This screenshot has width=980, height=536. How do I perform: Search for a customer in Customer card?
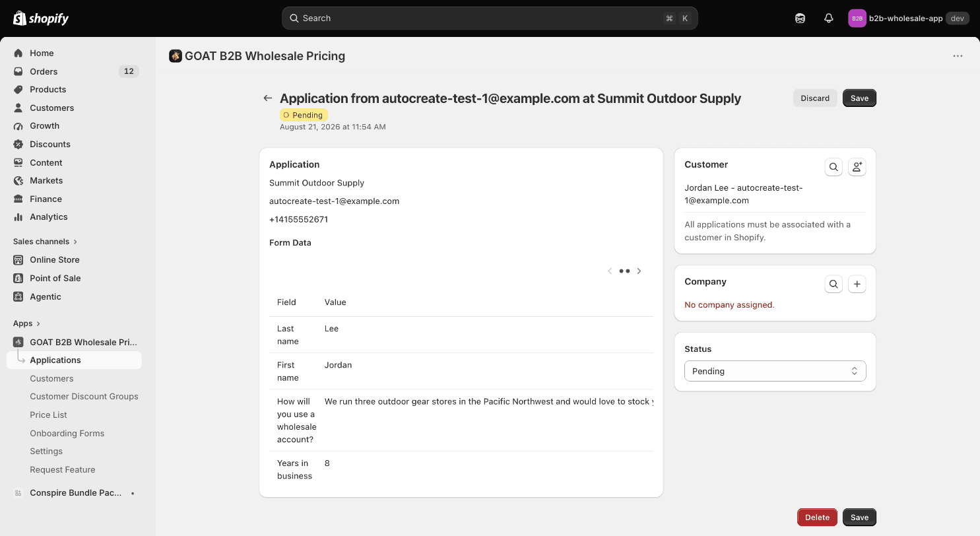click(x=833, y=167)
